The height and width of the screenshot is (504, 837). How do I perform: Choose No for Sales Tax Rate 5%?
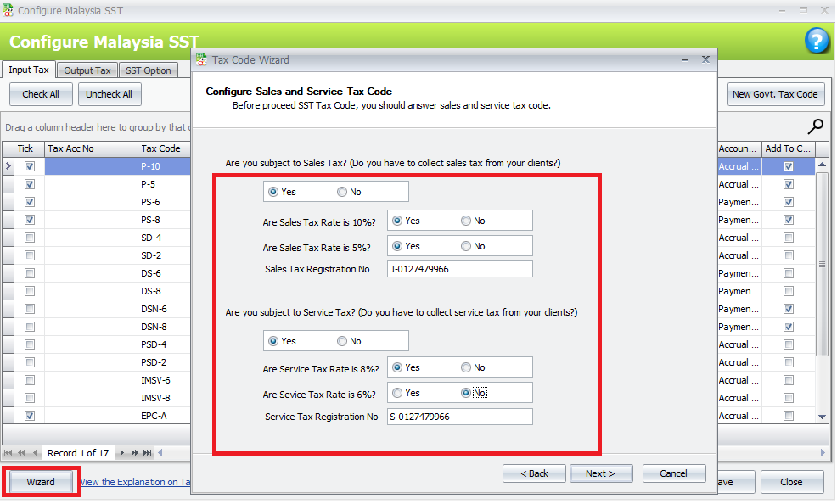click(x=466, y=246)
